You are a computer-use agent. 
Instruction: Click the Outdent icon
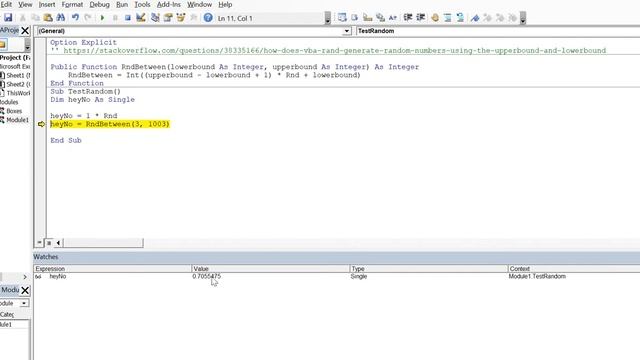pyautogui.click(x=420, y=18)
